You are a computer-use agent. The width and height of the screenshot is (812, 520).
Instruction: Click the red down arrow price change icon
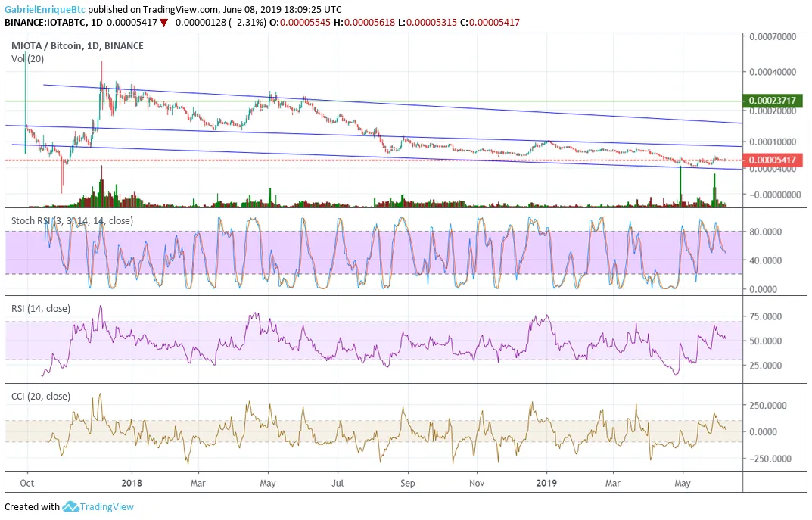[163, 22]
